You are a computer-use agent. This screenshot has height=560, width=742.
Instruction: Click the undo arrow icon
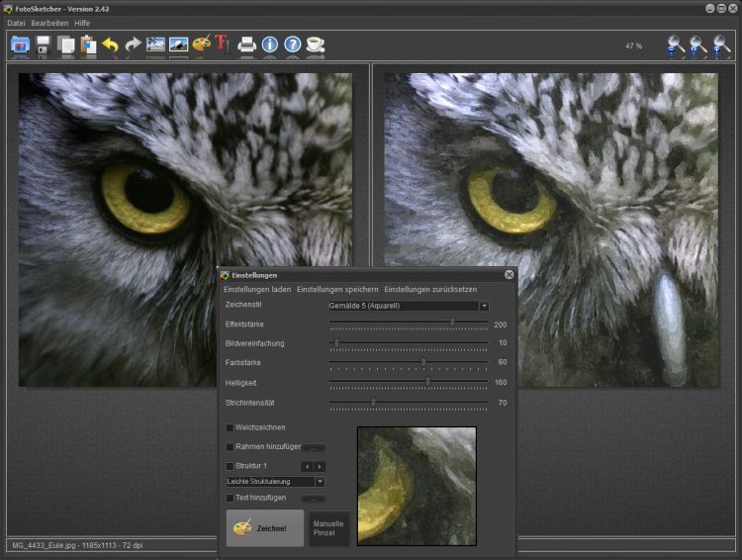pos(111,45)
